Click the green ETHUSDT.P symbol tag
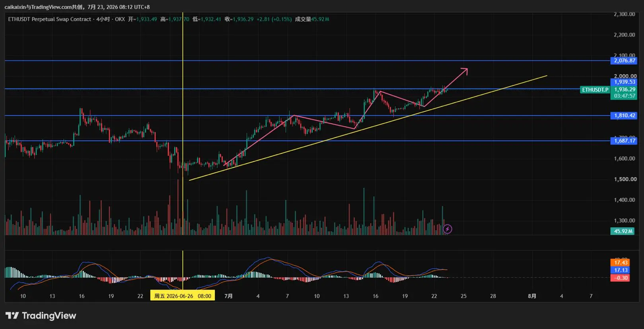This screenshot has width=644, height=329. [595, 90]
